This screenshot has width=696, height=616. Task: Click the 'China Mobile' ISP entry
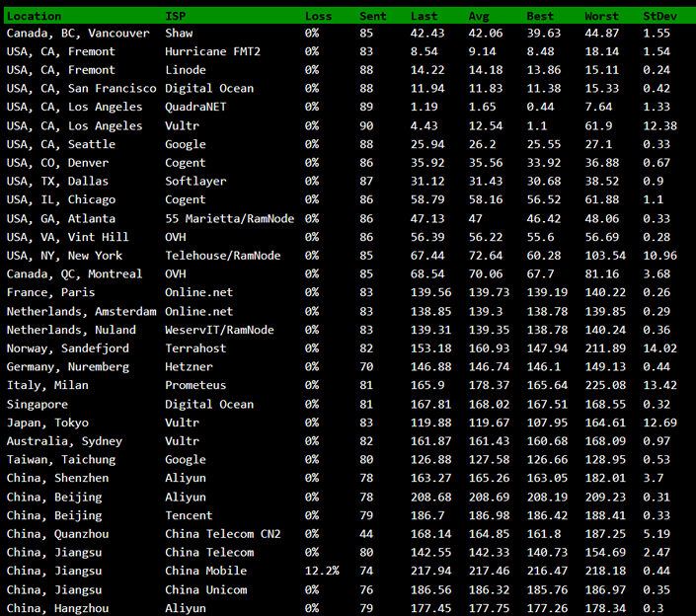[x=206, y=571]
